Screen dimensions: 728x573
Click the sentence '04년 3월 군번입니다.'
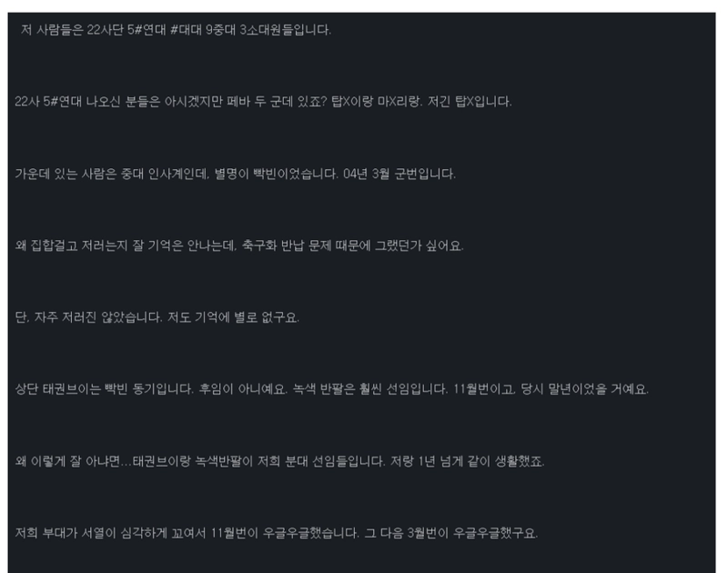399,174
